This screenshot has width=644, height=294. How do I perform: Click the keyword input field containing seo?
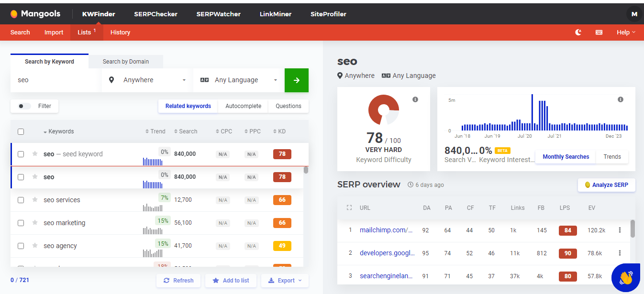[x=56, y=80]
